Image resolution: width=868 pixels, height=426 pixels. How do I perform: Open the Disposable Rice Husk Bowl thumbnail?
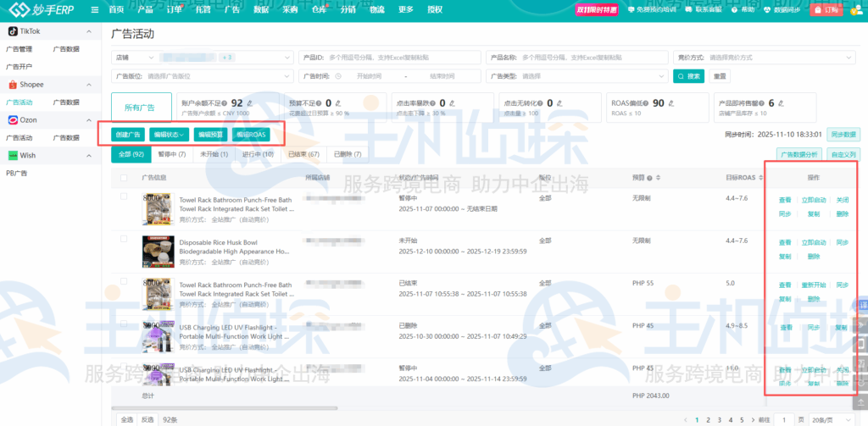(x=159, y=252)
